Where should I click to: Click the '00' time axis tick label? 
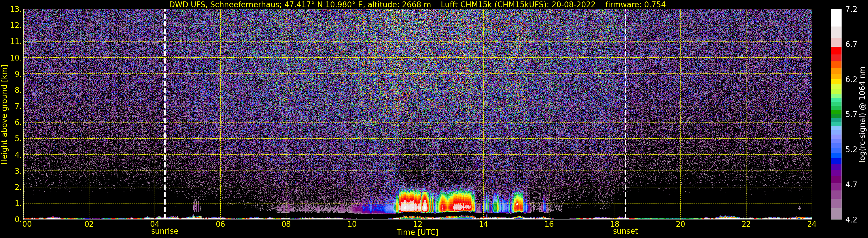coord(27,224)
